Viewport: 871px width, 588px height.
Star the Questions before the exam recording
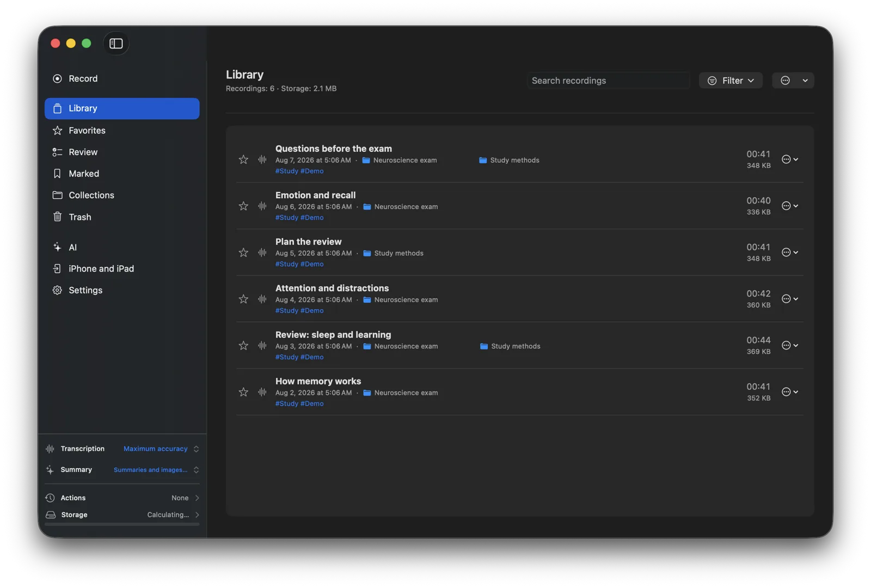coord(243,160)
